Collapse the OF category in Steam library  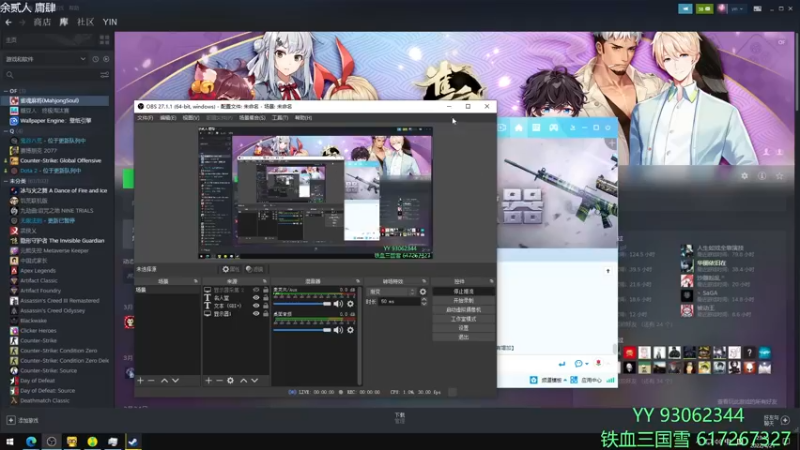[x=6, y=91]
